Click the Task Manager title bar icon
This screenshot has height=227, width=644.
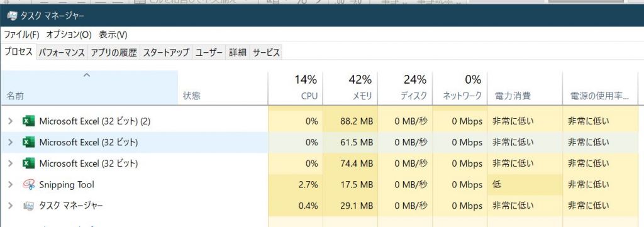point(12,16)
